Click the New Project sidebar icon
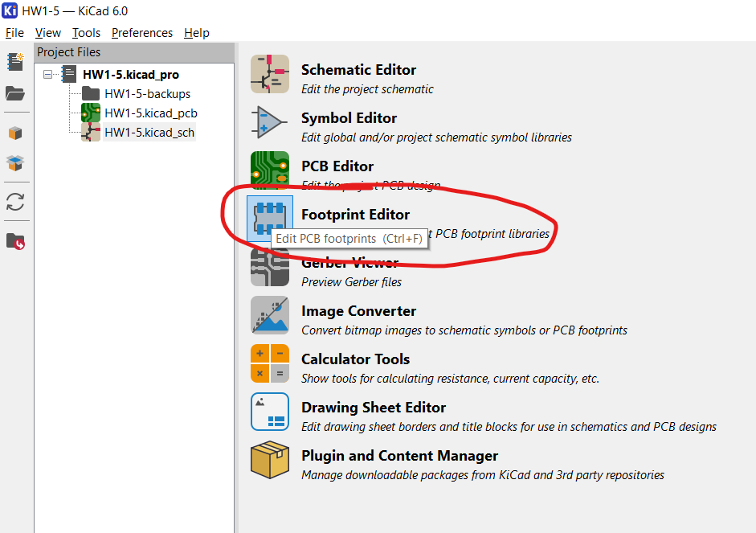 coord(15,62)
